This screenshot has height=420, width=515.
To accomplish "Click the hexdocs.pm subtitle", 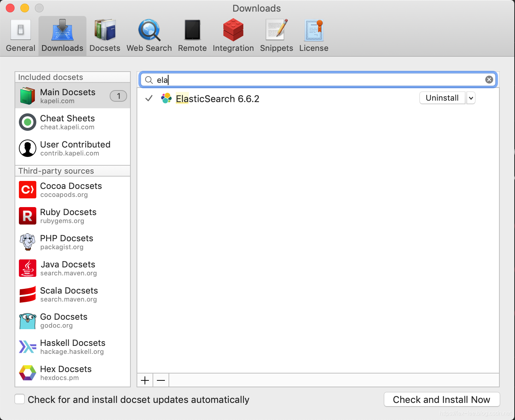I will (60, 378).
